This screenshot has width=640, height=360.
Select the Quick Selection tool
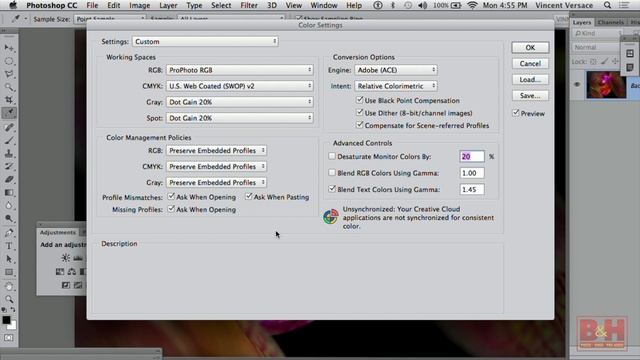[9, 87]
